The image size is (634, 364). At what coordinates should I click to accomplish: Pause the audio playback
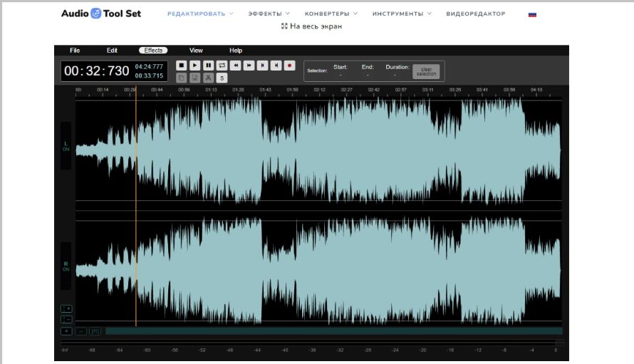(x=209, y=65)
